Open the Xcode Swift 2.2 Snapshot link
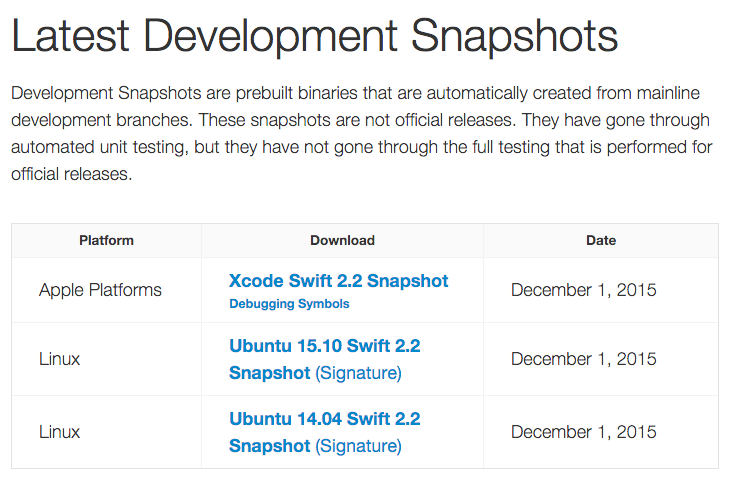The image size is (743, 488). pyautogui.click(x=338, y=281)
